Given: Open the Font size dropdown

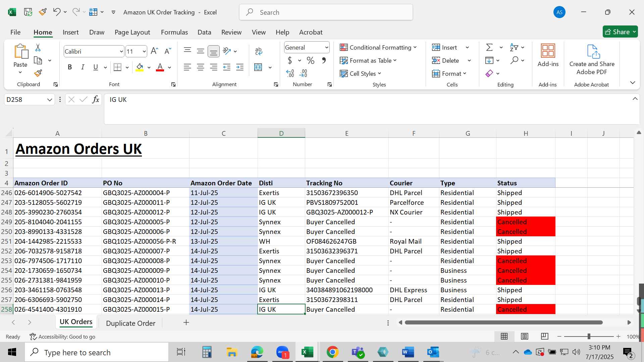Looking at the screenshot, I should tap(144, 51).
